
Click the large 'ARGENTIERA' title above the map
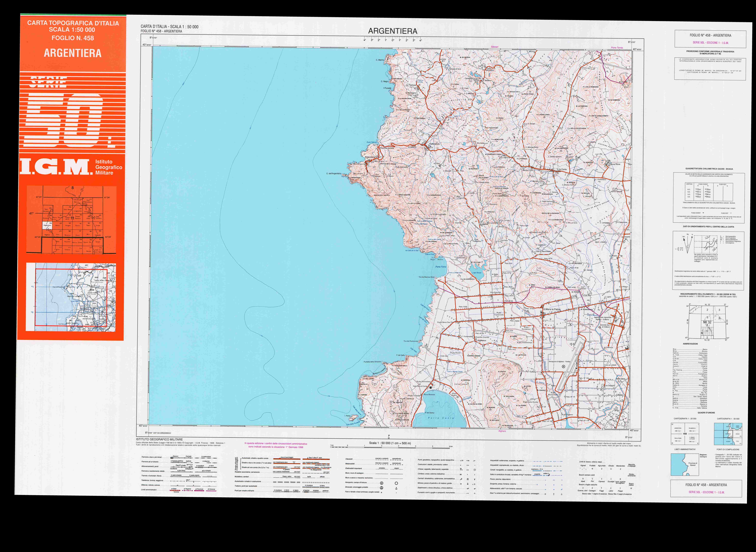coord(393,31)
